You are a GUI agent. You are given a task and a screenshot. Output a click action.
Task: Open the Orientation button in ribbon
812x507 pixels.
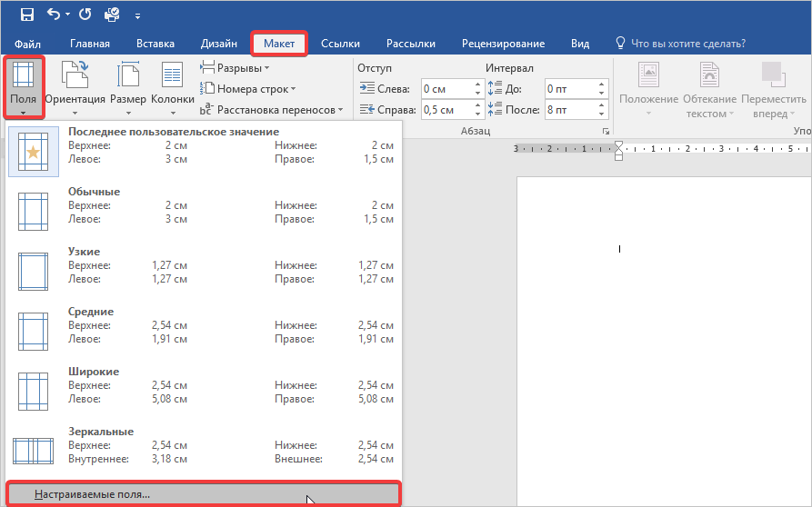tap(75, 86)
